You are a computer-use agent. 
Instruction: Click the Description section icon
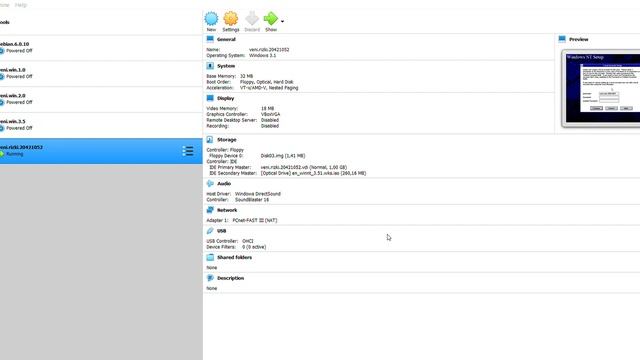[210, 278]
